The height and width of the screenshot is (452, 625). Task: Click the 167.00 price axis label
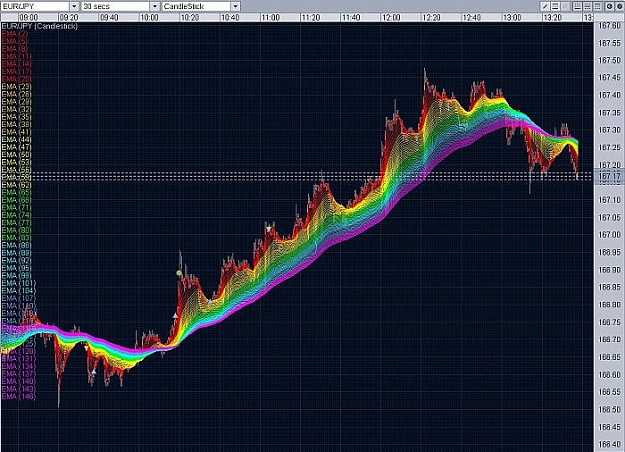[609, 235]
